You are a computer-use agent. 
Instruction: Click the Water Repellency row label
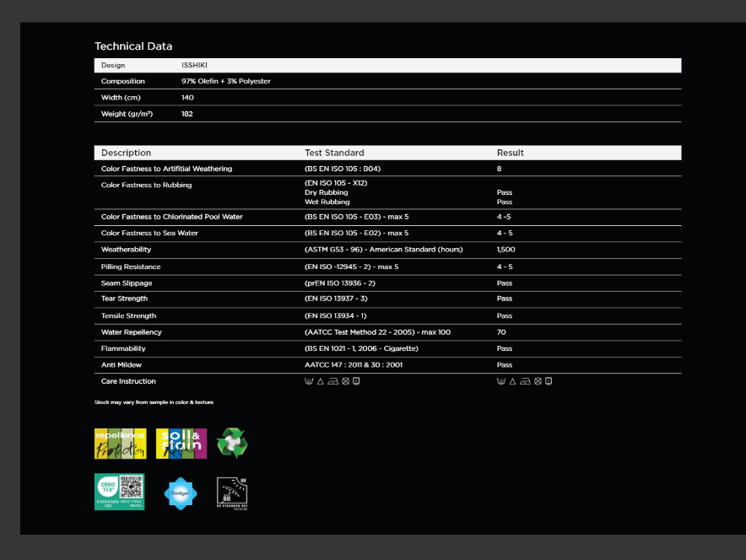132,332
